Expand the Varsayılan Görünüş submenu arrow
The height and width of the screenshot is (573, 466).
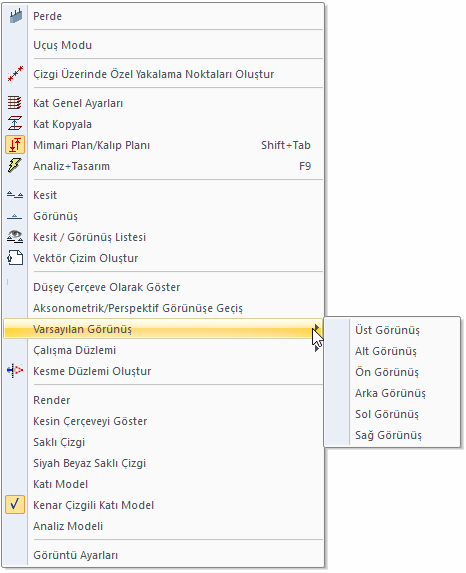(x=317, y=328)
